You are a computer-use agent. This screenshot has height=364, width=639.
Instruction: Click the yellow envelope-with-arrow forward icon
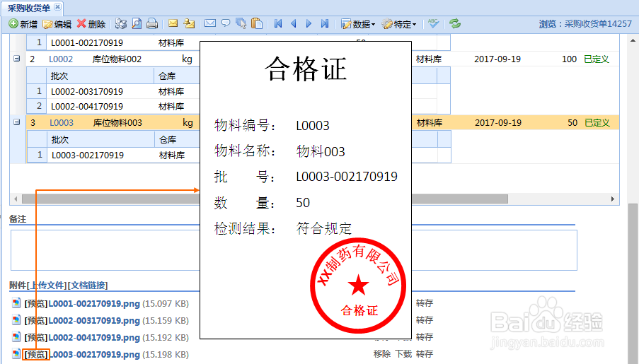pyautogui.click(x=189, y=23)
